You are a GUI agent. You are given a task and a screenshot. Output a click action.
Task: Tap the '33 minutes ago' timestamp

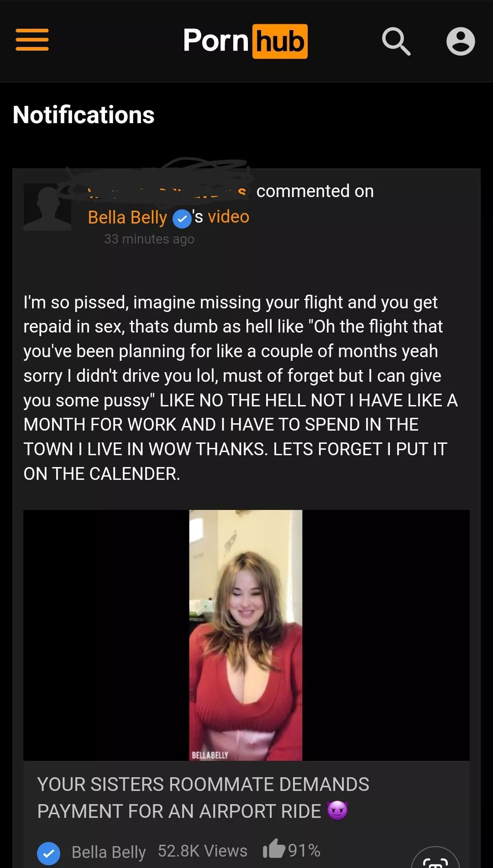pyautogui.click(x=148, y=239)
